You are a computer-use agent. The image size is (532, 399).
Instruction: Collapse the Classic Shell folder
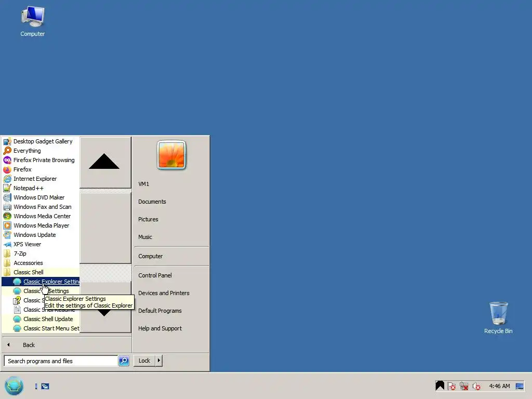(x=41, y=272)
